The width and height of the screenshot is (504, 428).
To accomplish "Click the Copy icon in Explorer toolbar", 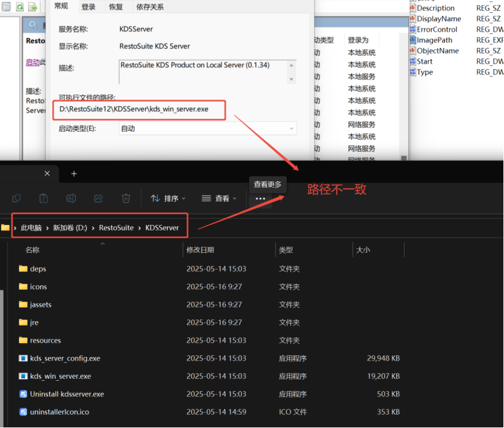I will (16, 198).
